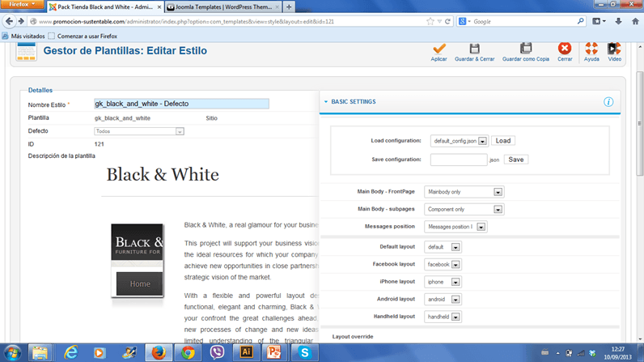The height and width of the screenshot is (362, 644).
Task: Switch to Joomla Templates WordPress Themes tab
Action: (x=223, y=7)
